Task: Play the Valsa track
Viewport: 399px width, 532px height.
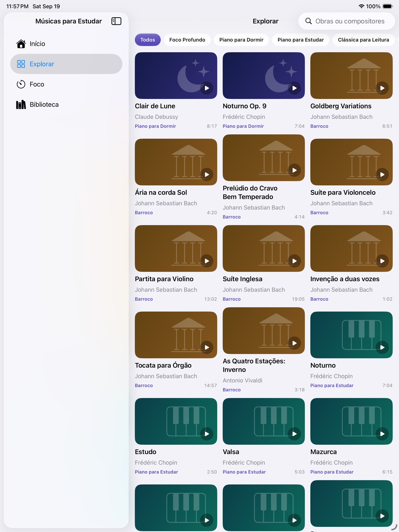Action: pyautogui.click(x=294, y=434)
